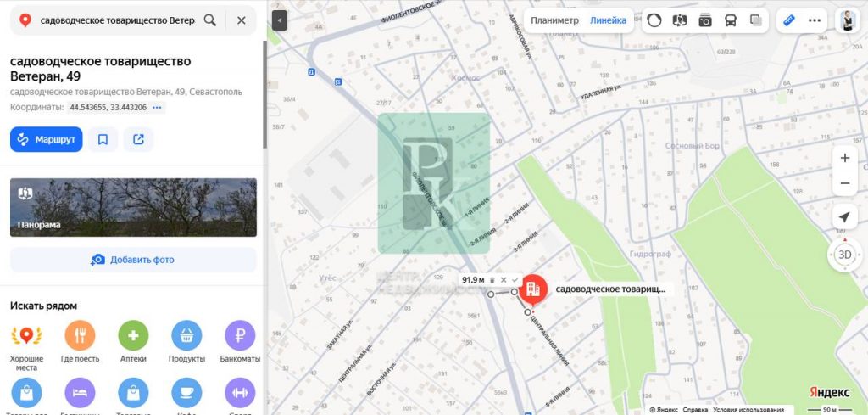Click the 91.9 м distance label

tap(473, 280)
